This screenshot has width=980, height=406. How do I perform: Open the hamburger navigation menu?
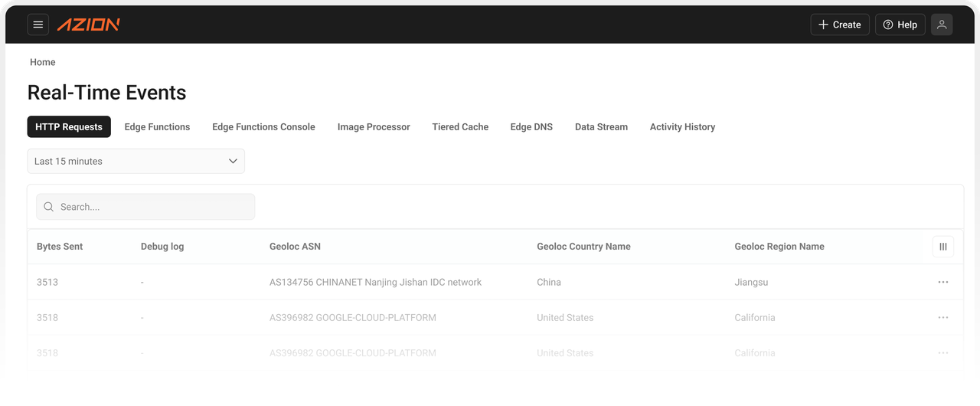[x=38, y=25]
